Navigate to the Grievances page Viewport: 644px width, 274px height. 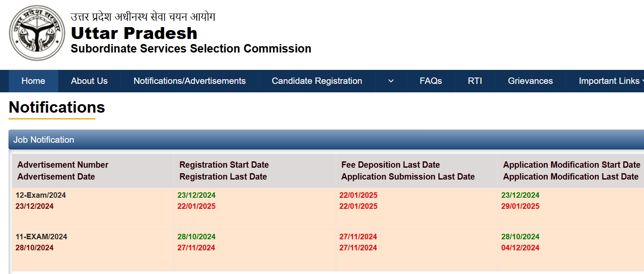530,81
